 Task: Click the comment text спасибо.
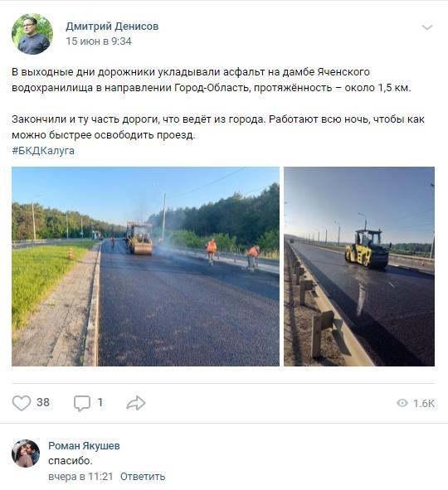(71, 461)
